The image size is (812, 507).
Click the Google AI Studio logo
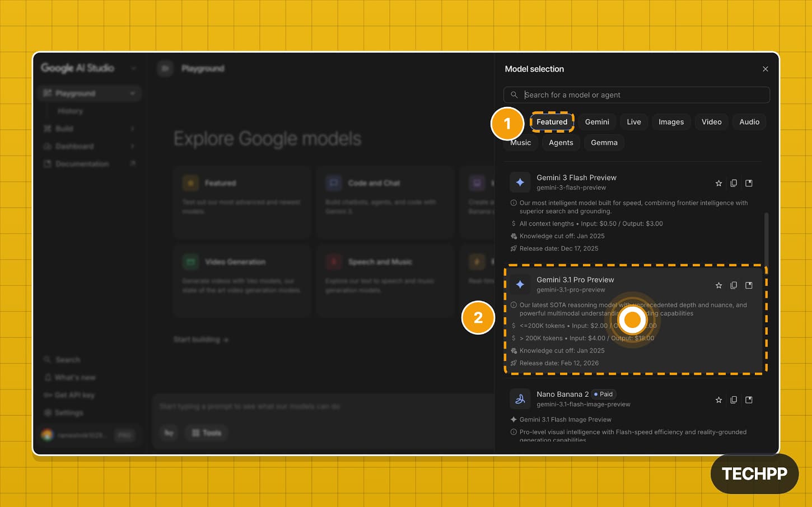pos(77,68)
